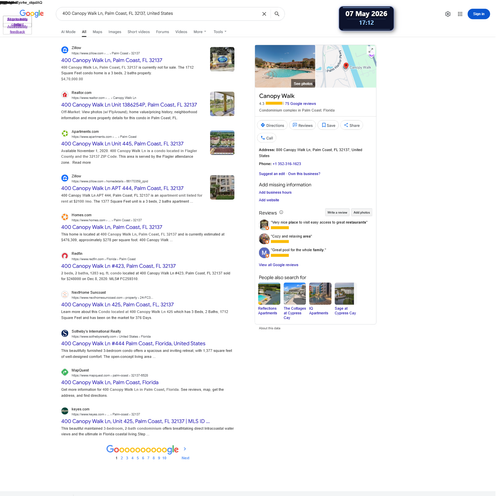Open The Cottages at Cypress Cay
This screenshot has width=500, height=496.
[295, 294]
